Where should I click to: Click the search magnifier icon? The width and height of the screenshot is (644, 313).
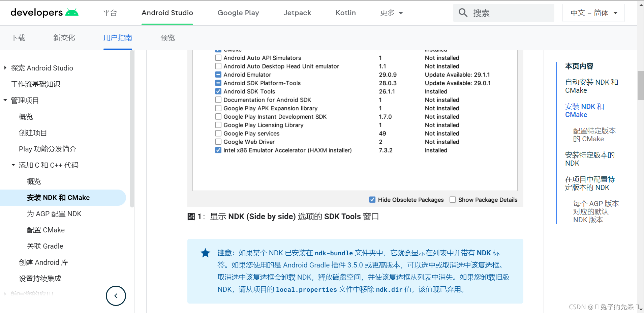click(x=463, y=13)
